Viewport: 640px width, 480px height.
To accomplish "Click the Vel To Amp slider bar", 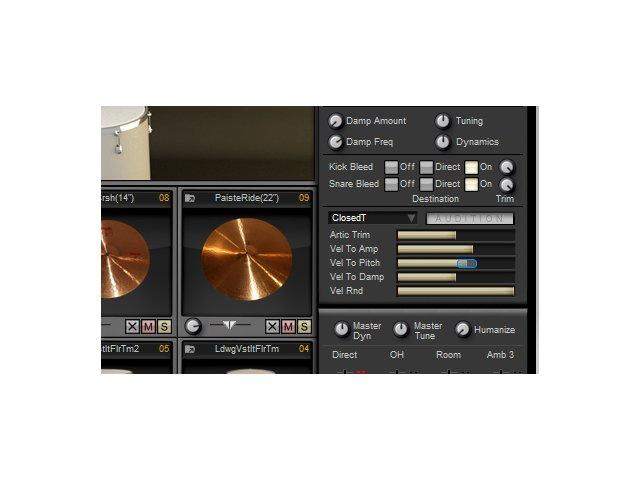I will click(x=456, y=249).
